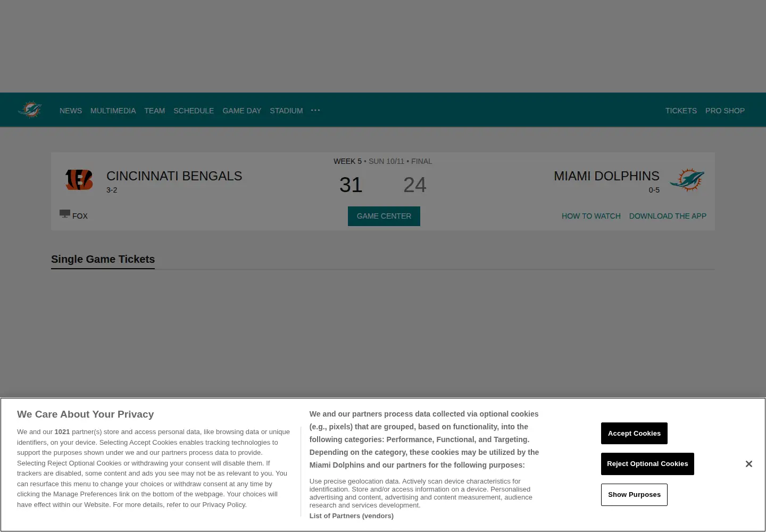Screen dimensions: 766x532
Task: Open the MULTIMEDIA menu item
Action: (113, 111)
